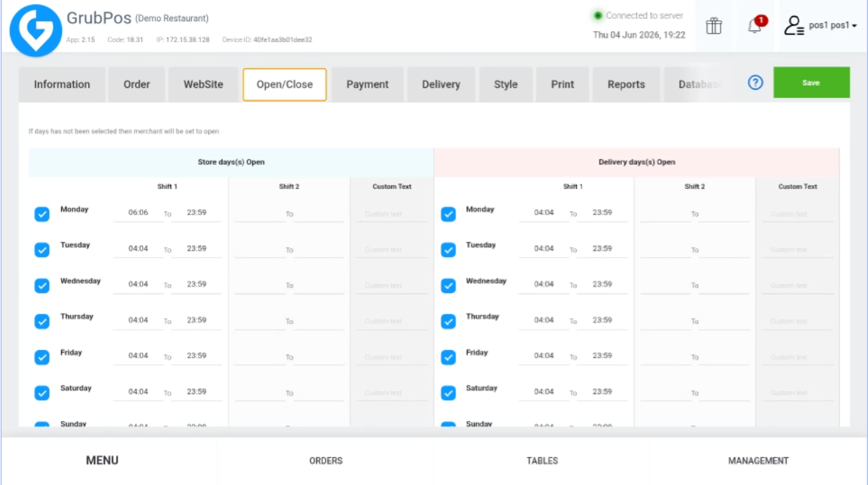Expand the pos1 pos1 user dropdown
The width and height of the screenshot is (868, 485).
point(832,25)
